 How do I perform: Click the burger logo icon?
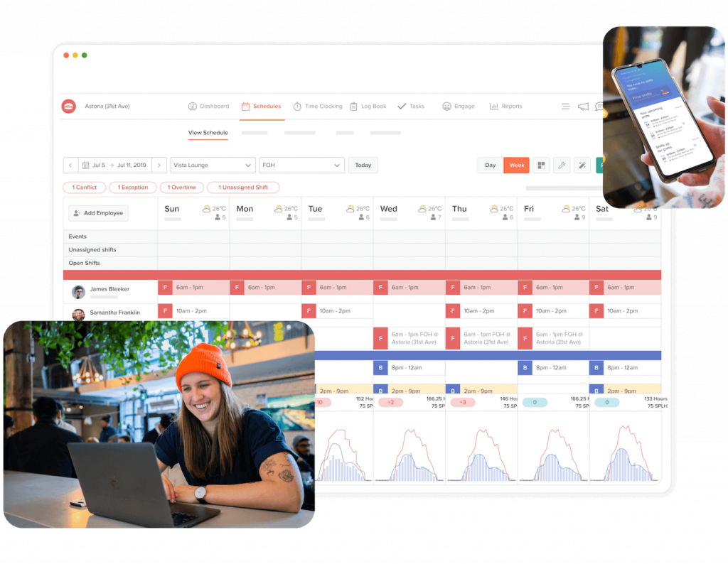69,107
